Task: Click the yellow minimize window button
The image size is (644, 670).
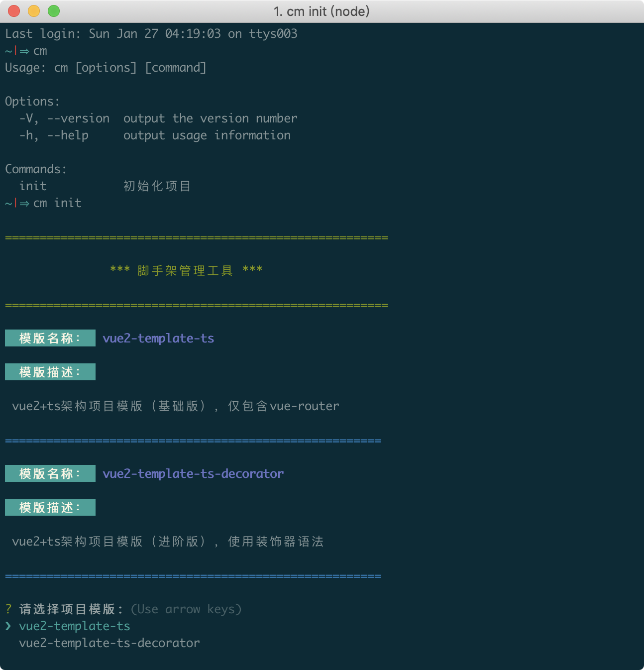Action: pos(34,11)
